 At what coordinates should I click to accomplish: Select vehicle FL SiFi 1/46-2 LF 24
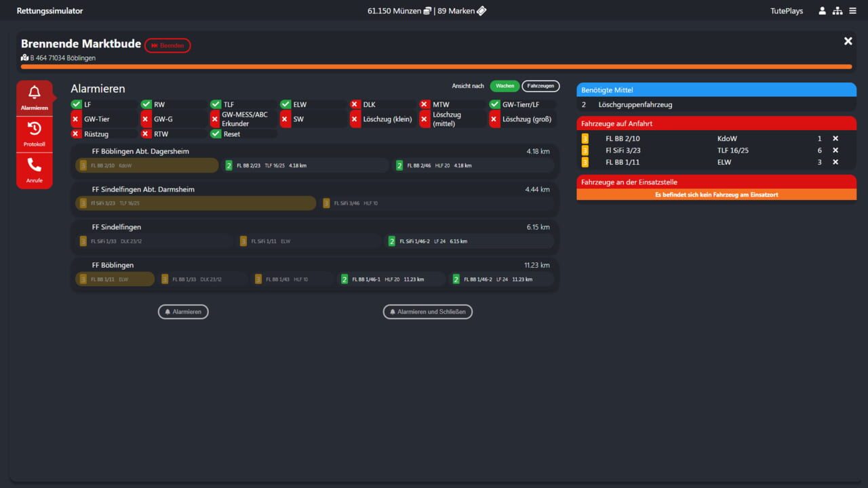click(x=469, y=241)
